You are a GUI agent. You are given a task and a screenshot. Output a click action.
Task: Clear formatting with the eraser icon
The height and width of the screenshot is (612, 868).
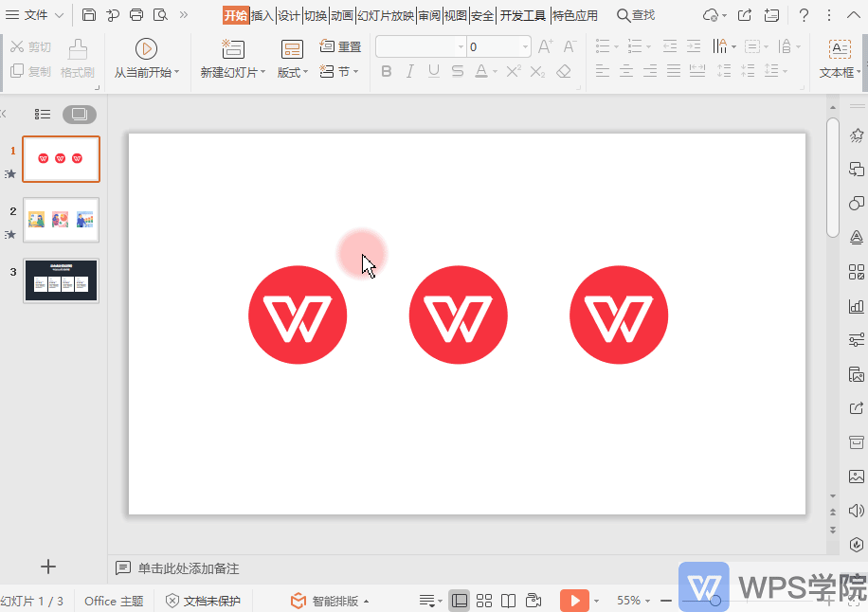coord(564,71)
